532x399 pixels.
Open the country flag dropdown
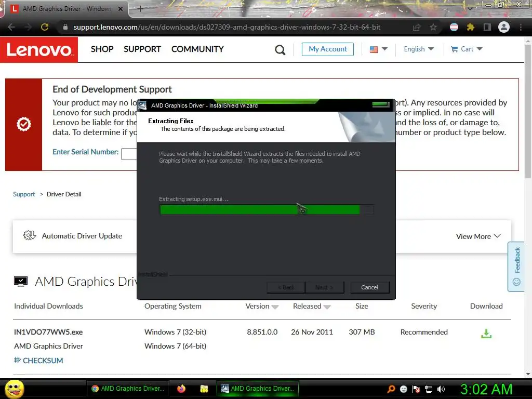[378, 49]
